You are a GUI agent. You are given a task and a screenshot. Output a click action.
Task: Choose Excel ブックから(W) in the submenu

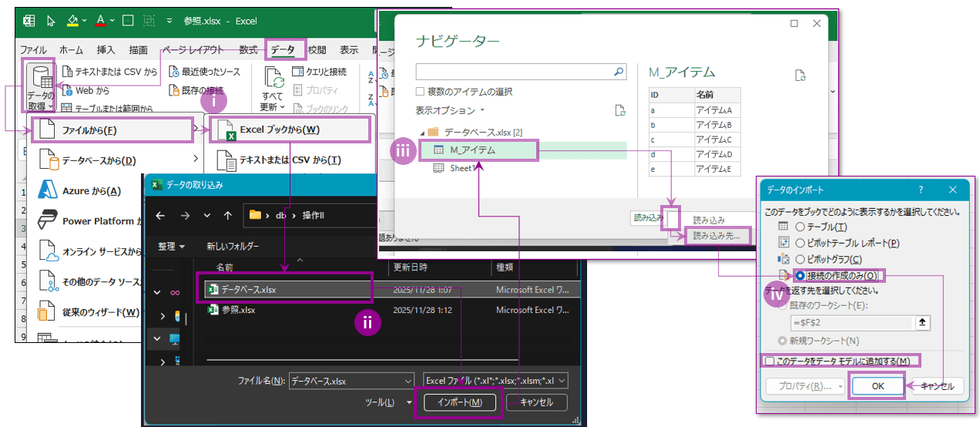point(290,129)
